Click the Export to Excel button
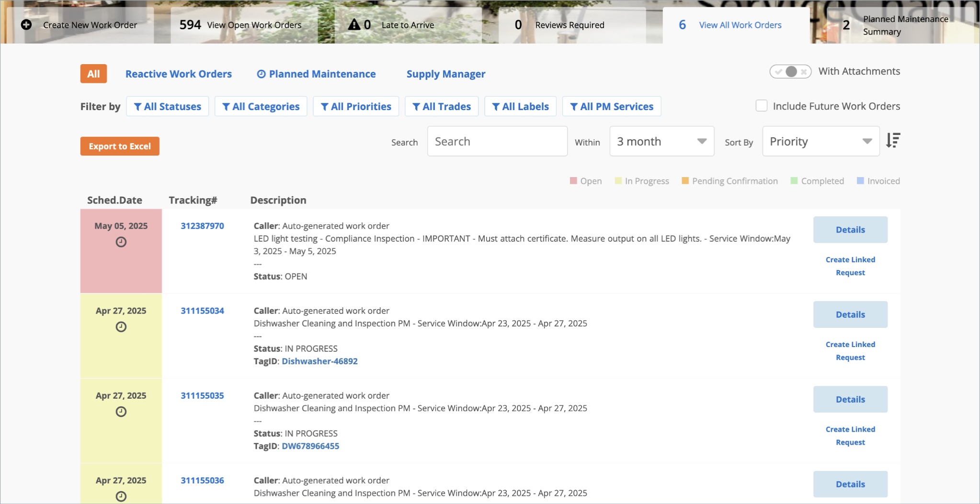This screenshot has width=980, height=504. [119, 146]
